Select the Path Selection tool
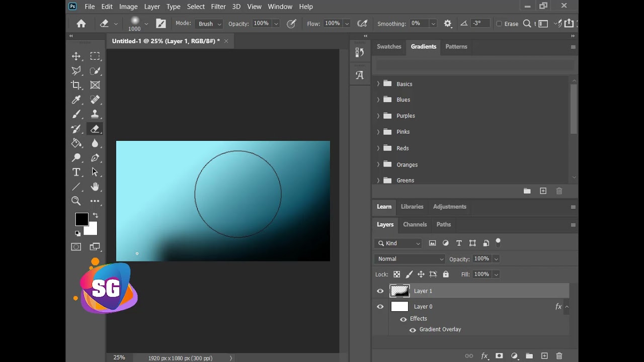This screenshot has width=644, height=362. click(95, 172)
